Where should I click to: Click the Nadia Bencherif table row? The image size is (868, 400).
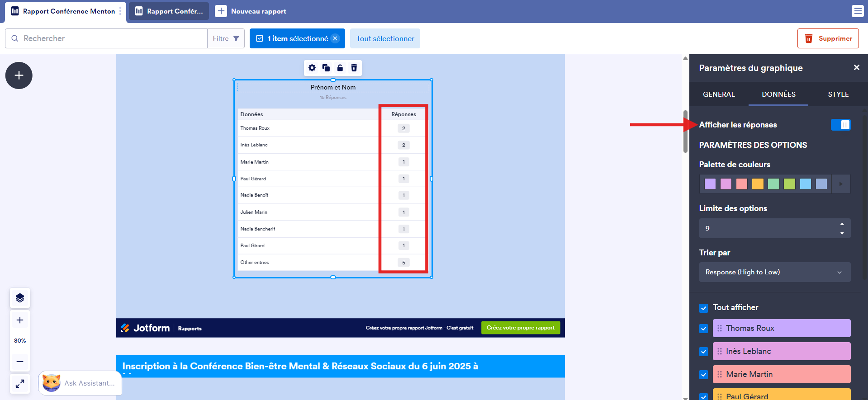point(331,229)
